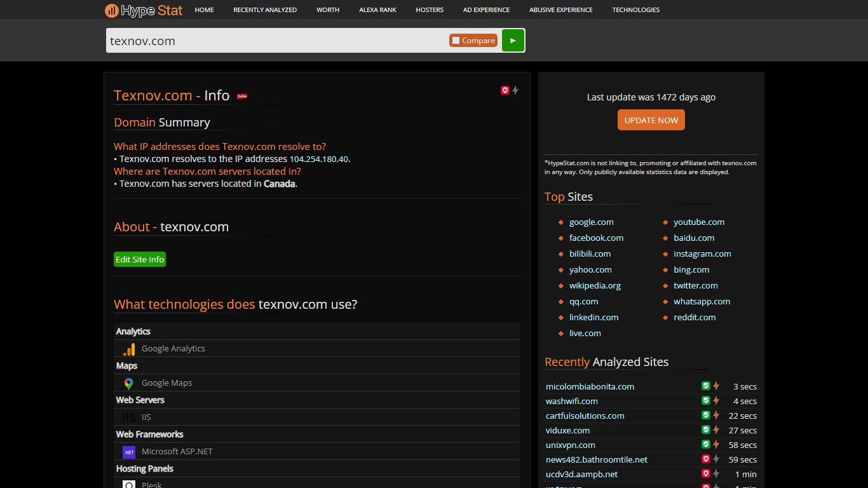Open the ALEXA RANK menu item
The height and width of the screenshot is (488, 868).
pyautogui.click(x=377, y=10)
